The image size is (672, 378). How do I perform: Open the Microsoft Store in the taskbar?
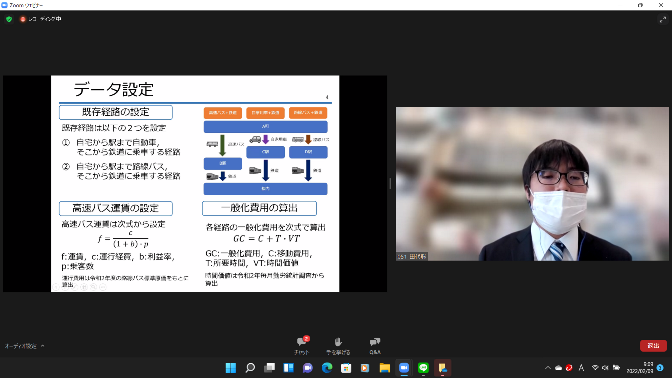pos(346,368)
